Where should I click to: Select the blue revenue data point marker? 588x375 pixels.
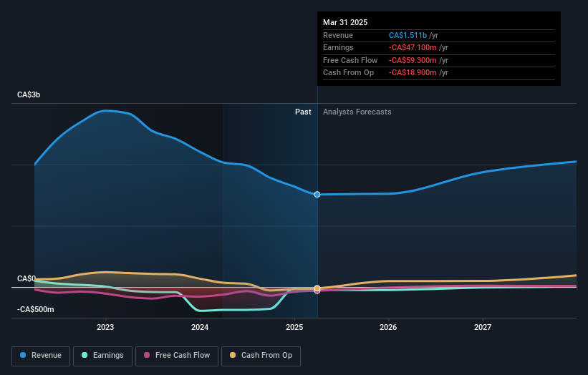pos(317,195)
